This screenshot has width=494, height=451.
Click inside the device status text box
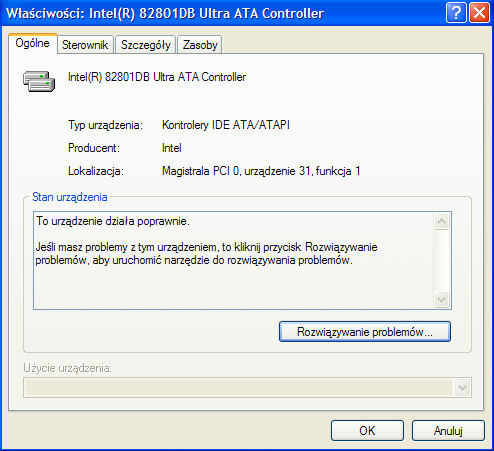pos(233,260)
